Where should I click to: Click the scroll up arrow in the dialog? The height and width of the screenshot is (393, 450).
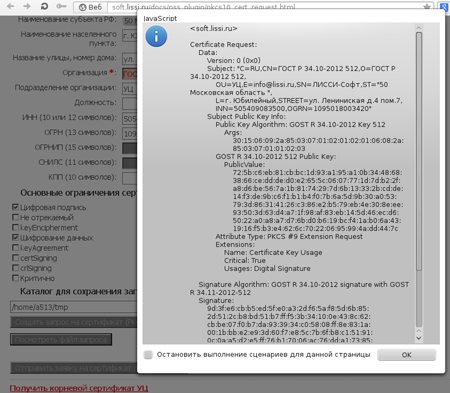(419, 28)
